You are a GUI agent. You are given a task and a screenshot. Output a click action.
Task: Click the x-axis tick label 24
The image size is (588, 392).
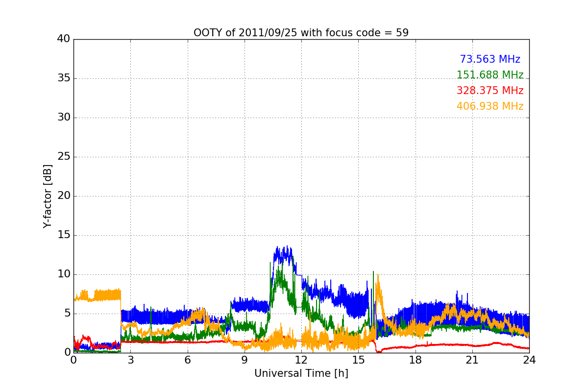(x=529, y=360)
